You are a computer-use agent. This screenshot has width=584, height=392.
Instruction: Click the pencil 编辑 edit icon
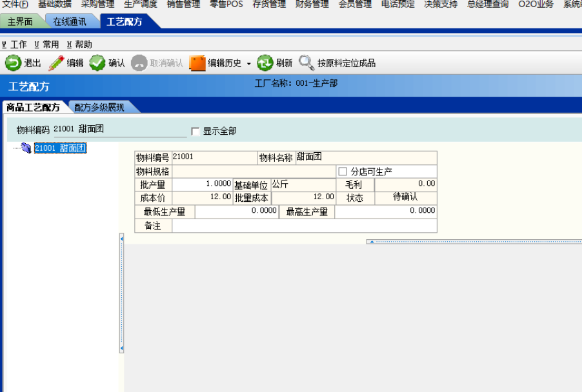click(56, 63)
